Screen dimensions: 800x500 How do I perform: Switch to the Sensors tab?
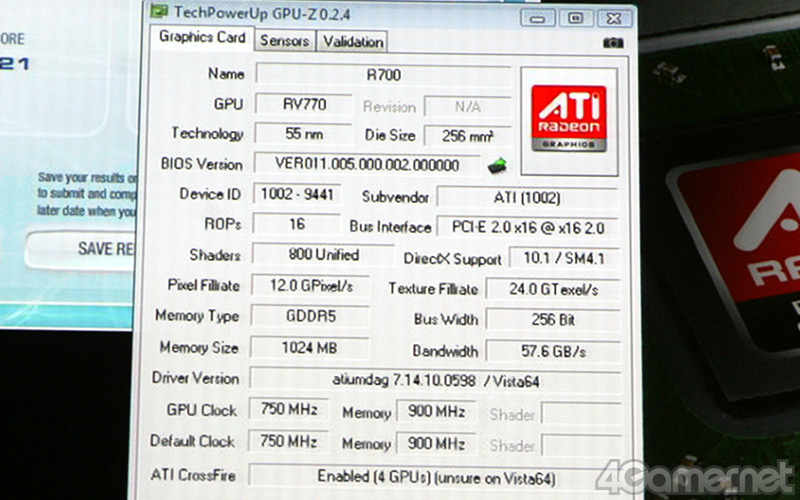[x=284, y=41]
